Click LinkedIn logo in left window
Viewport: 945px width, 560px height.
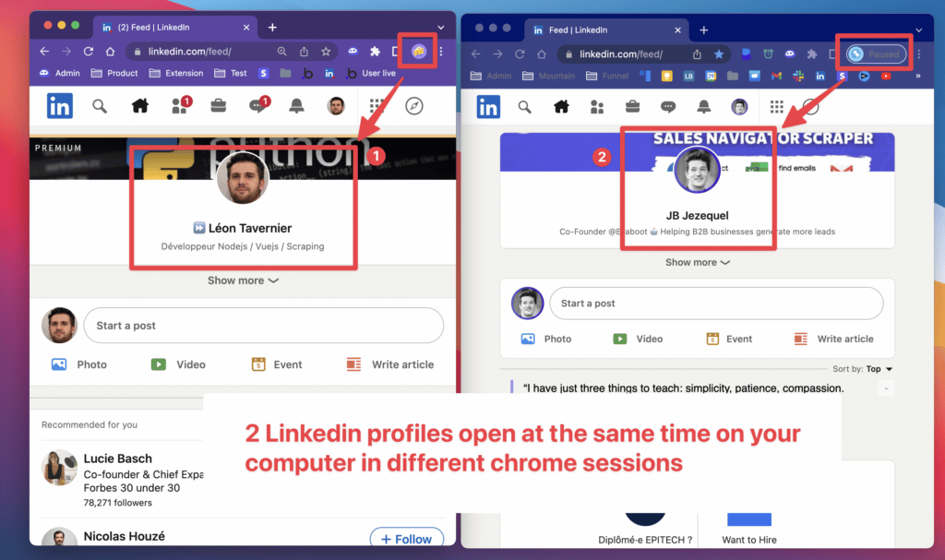coord(60,106)
